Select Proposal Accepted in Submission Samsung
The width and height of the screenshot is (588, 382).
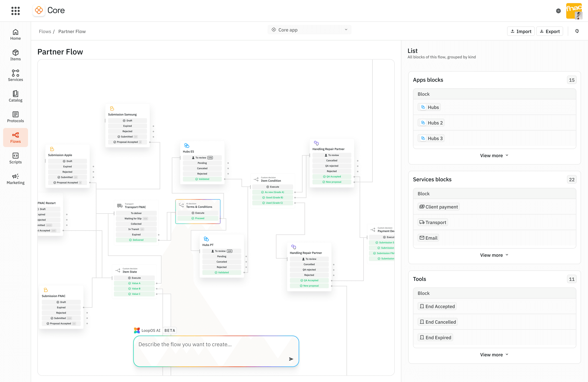click(x=128, y=142)
